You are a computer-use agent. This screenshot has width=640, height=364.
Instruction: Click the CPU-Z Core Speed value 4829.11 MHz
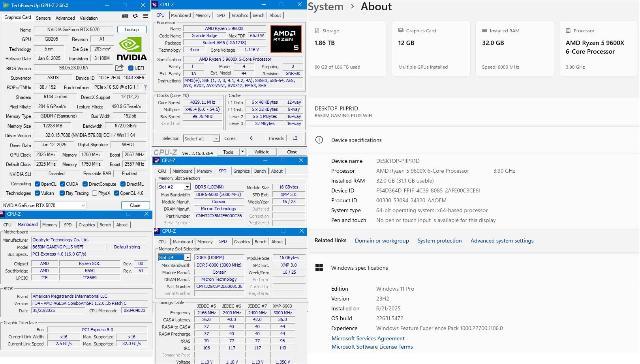point(203,102)
